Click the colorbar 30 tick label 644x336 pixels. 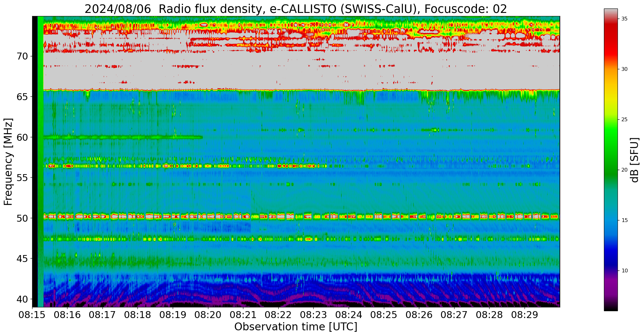(x=624, y=69)
